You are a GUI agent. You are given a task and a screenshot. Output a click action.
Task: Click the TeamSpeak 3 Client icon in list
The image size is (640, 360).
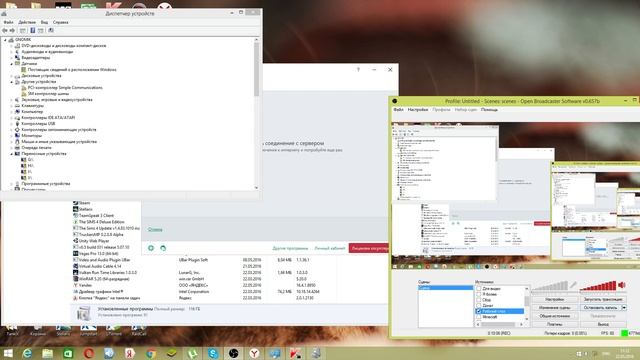tap(76, 216)
